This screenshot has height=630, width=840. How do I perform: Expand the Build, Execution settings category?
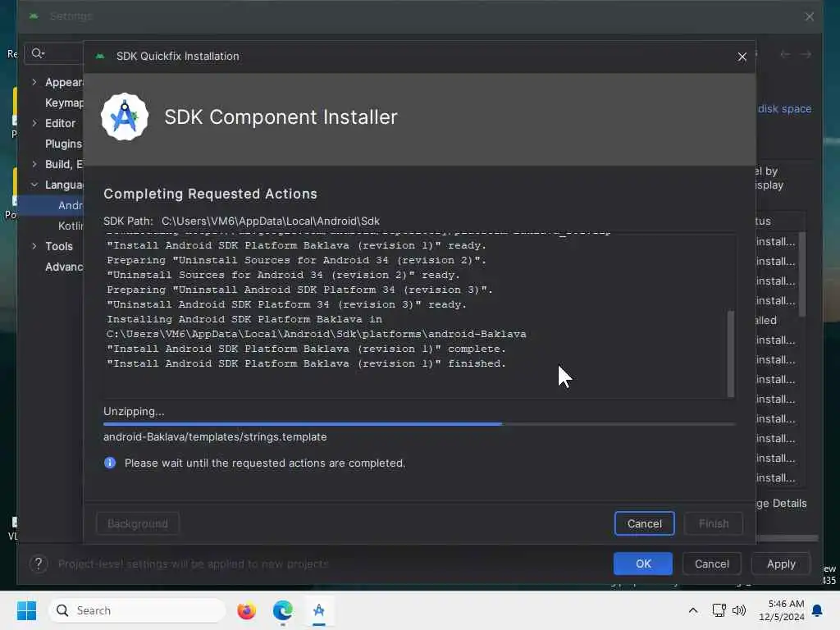[x=34, y=164]
